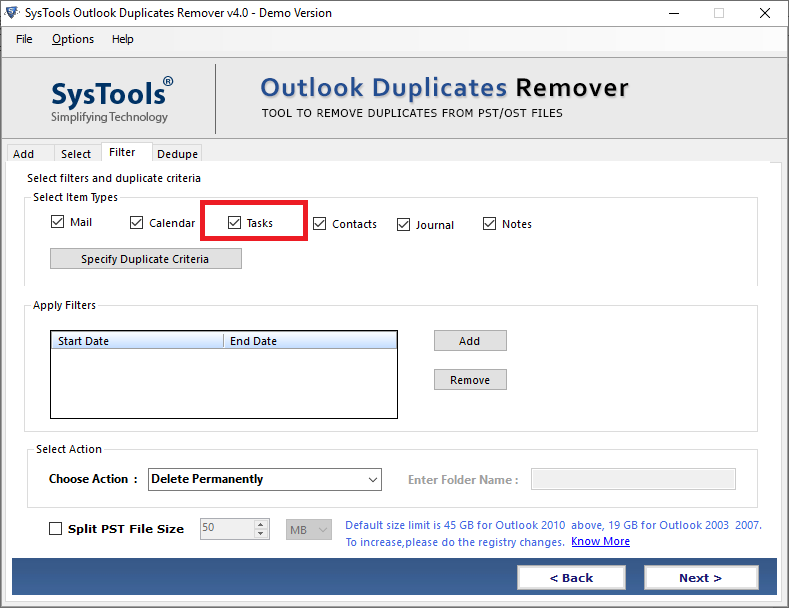Click the SysTools logo

[112, 100]
